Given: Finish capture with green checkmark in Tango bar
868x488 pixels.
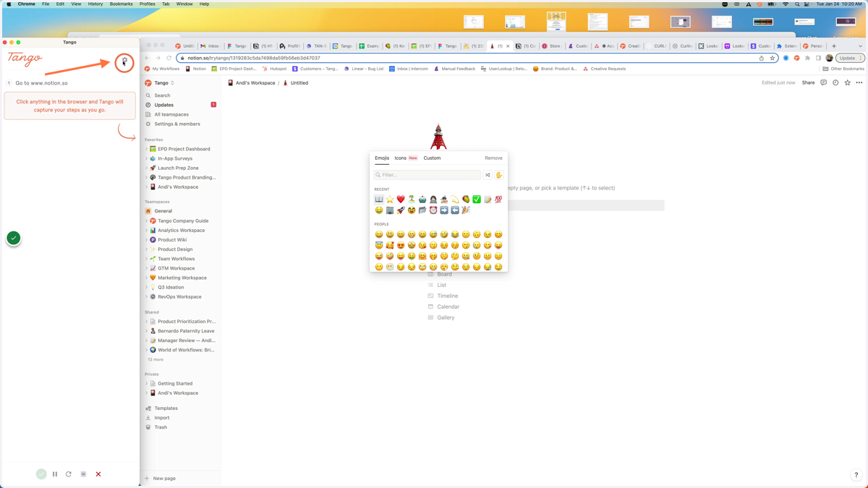Looking at the screenshot, I should pos(41,474).
